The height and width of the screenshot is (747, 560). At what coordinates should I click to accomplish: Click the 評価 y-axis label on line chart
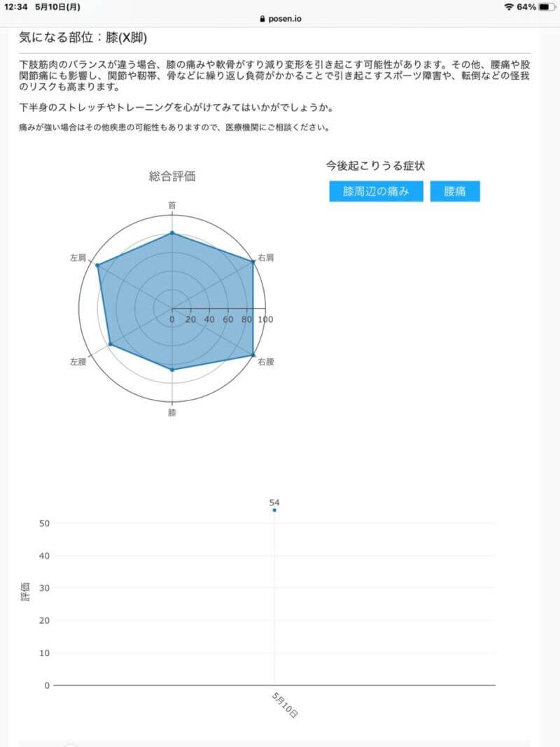point(25,592)
